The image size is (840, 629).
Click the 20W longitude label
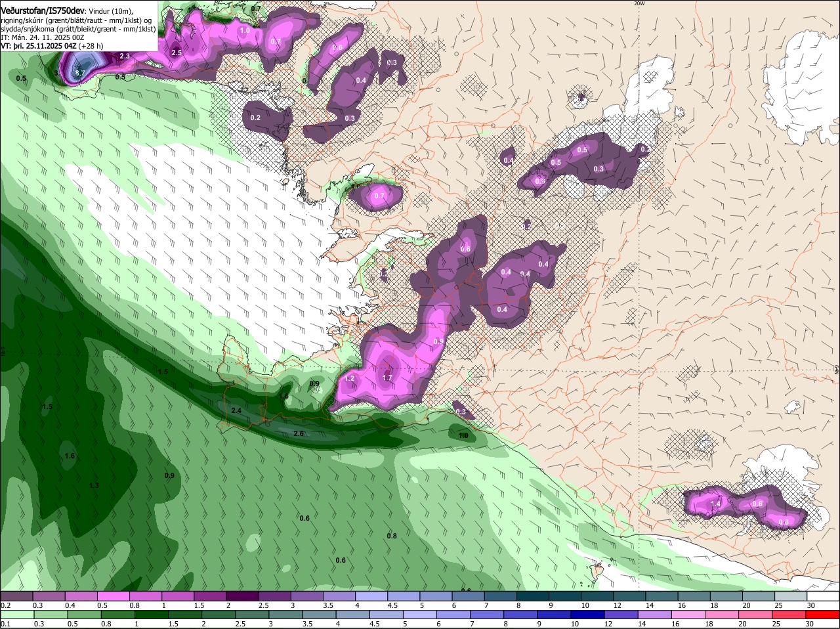click(640, 3)
